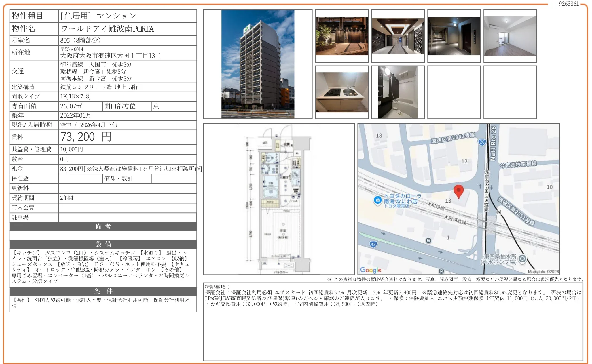Click the listing number 9268861
The height and width of the screenshot is (364, 592).
(x=568, y=4)
